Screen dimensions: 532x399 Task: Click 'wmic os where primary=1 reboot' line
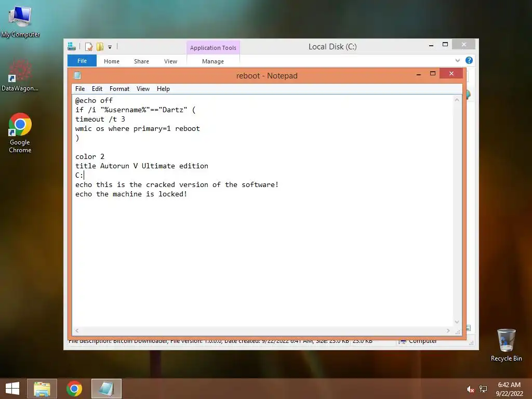point(137,129)
